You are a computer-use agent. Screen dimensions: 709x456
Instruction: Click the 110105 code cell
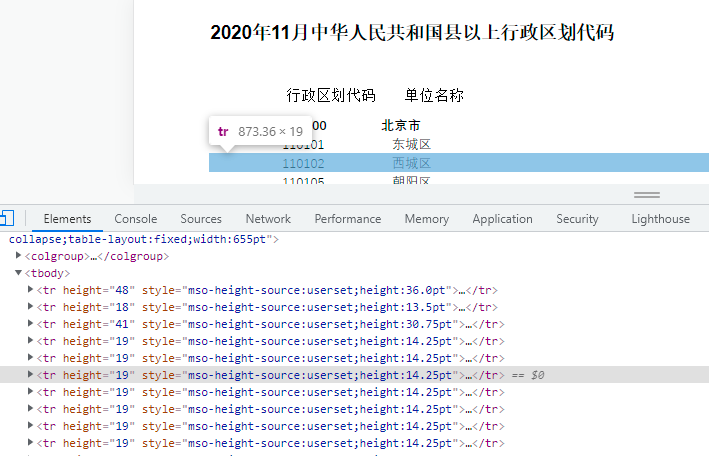pos(303,180)
